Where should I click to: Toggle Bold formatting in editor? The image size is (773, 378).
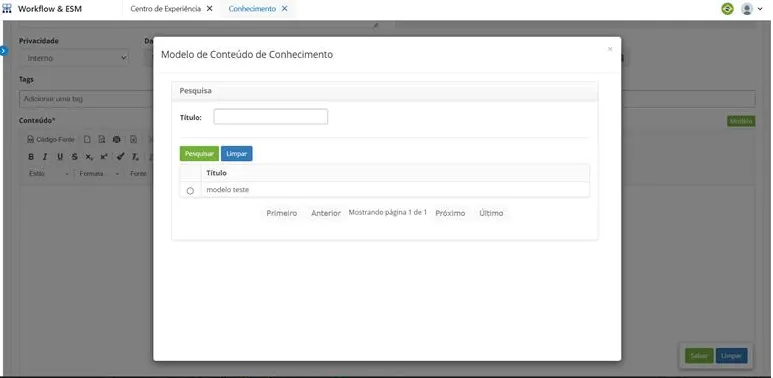tap(31, 157)
